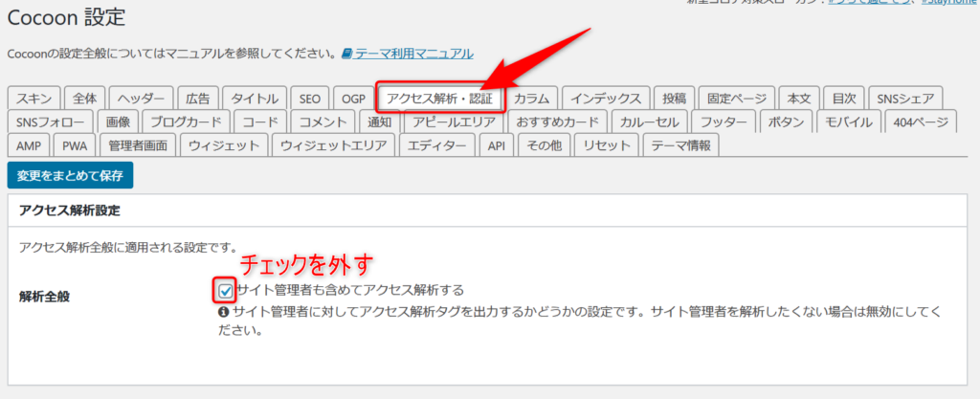Open the OGP tab
Screen dimensions: 980x399
coord(353,98)
